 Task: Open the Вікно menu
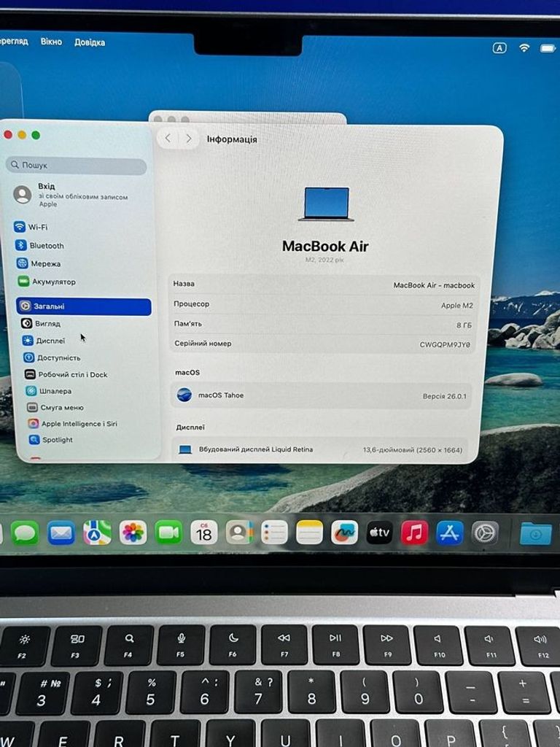click(x=51, y=42)
